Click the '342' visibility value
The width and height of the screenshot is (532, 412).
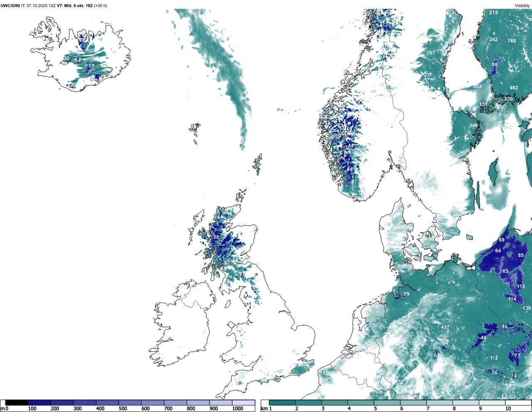(x=493, y=39)
